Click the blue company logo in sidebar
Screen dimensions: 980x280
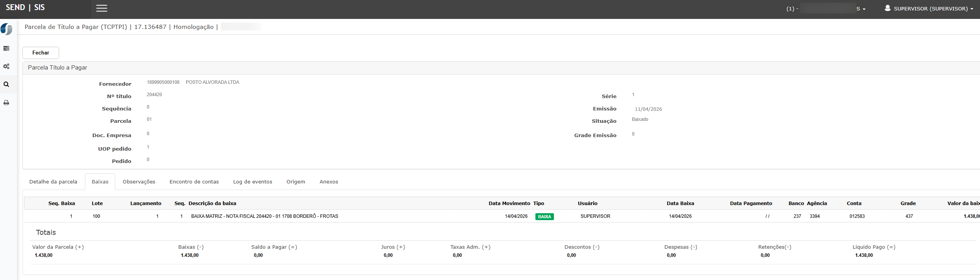coord(7,29)
